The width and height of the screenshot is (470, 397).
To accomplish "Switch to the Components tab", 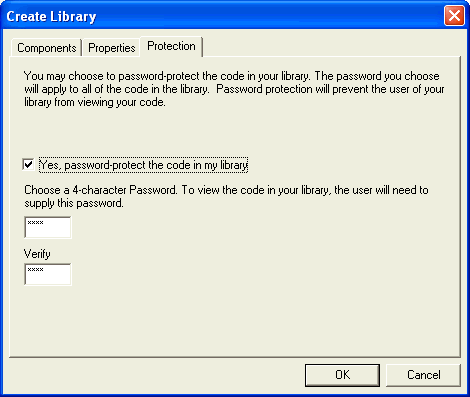I will [47, 48].
